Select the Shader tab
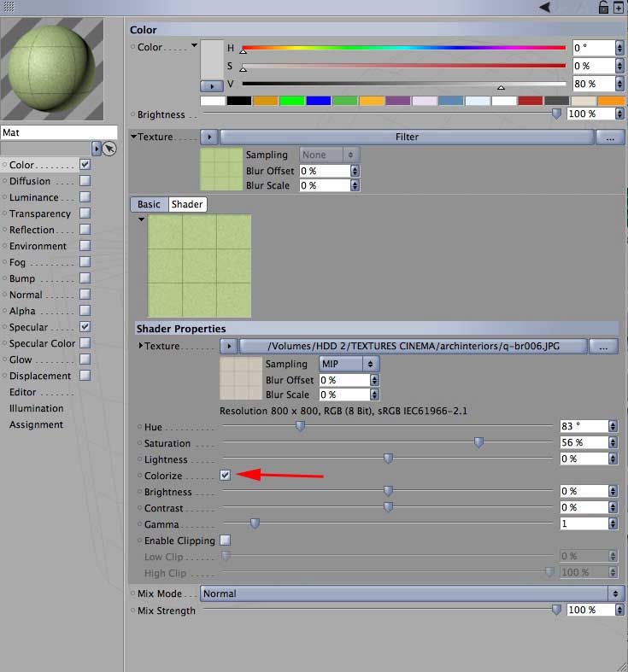 tap(187, 204)
